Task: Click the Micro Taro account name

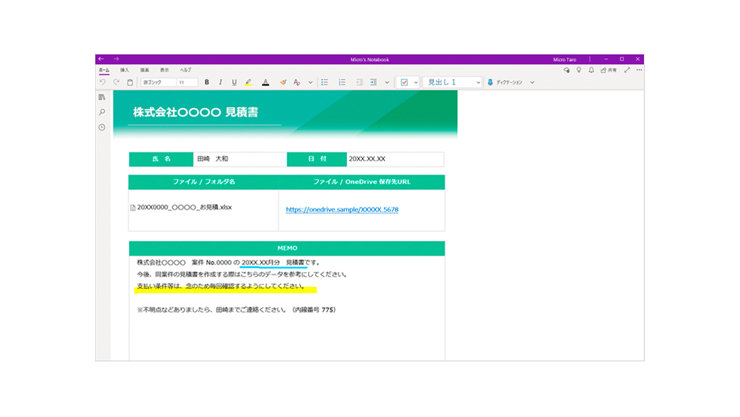Action: [x=564, y=59]
